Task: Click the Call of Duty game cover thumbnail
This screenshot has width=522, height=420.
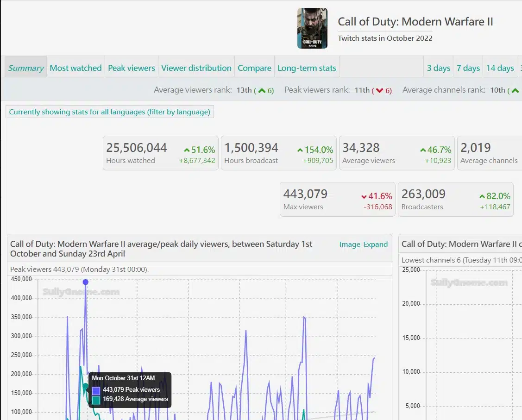Action: pos(312,28)
